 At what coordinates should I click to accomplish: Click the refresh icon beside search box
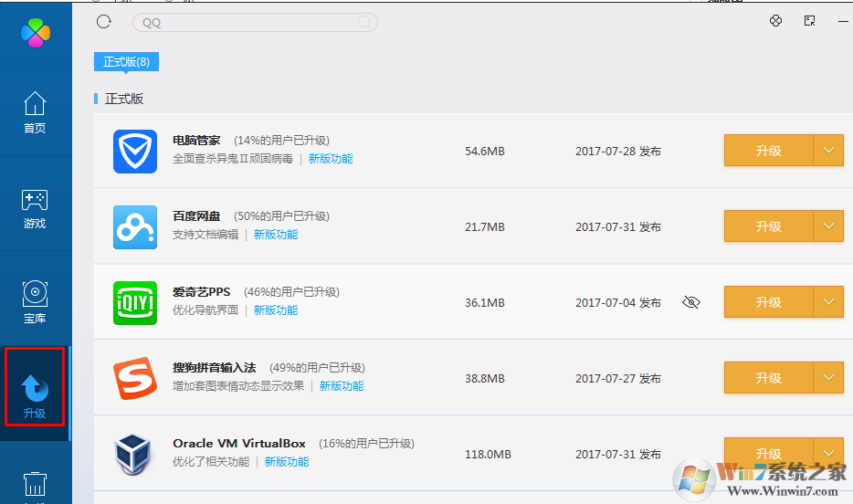(103, 22)
